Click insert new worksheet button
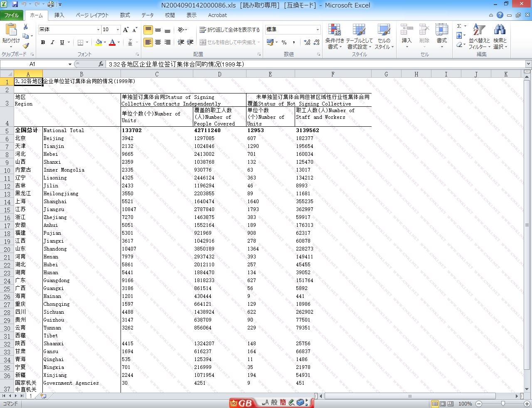 pos(43,396)
